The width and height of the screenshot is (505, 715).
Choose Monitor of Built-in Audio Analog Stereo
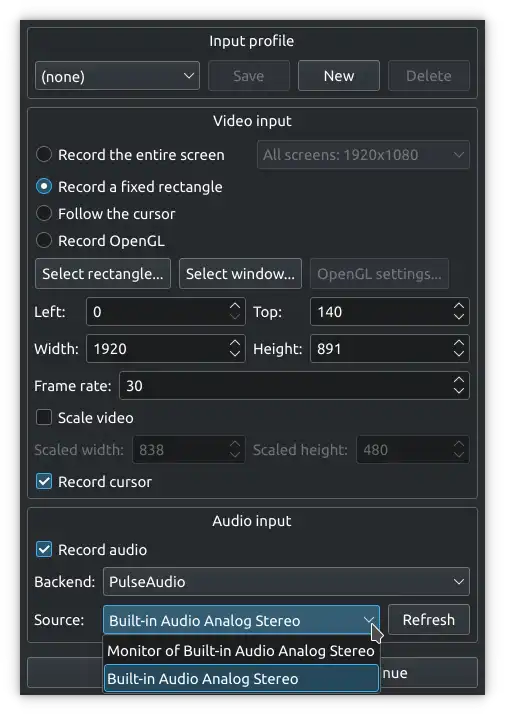click(241, 651)
